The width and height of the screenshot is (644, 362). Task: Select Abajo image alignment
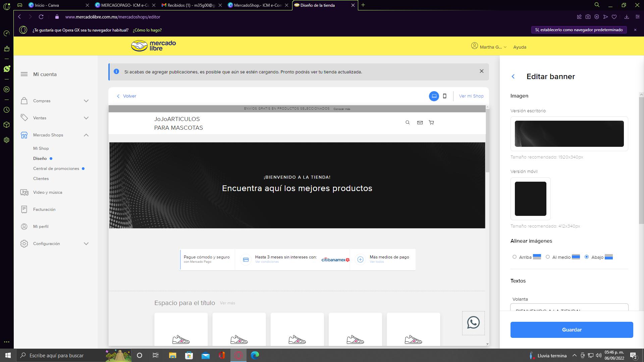(x=586, y=257)
